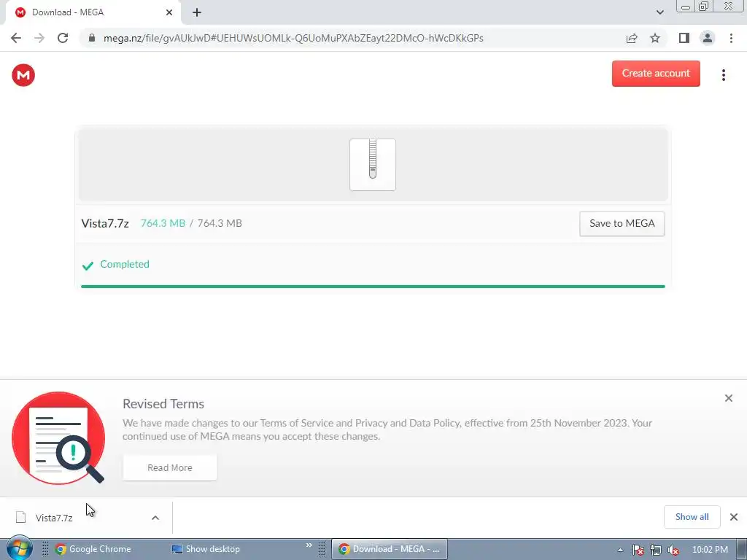Toggle the Chrome side panel icon

click(x=684, y=38)
